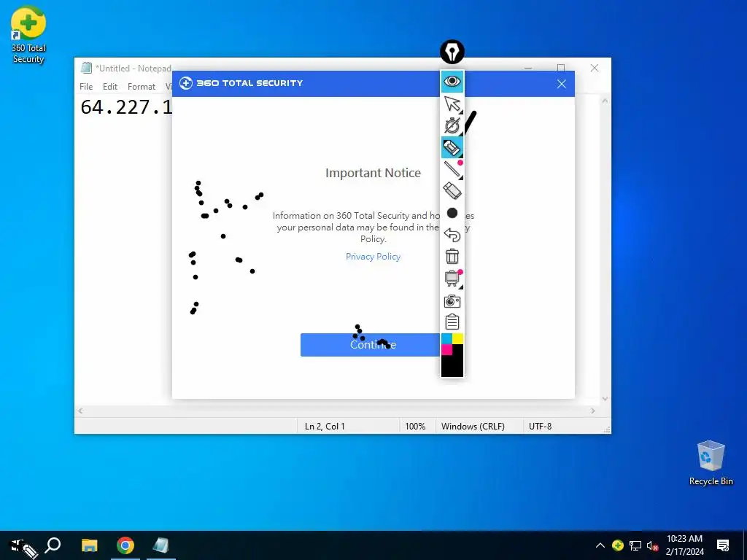747x560 pixels.
Task: Select the 360 Total Security desktop shortcut
Action: coord(28,35)
